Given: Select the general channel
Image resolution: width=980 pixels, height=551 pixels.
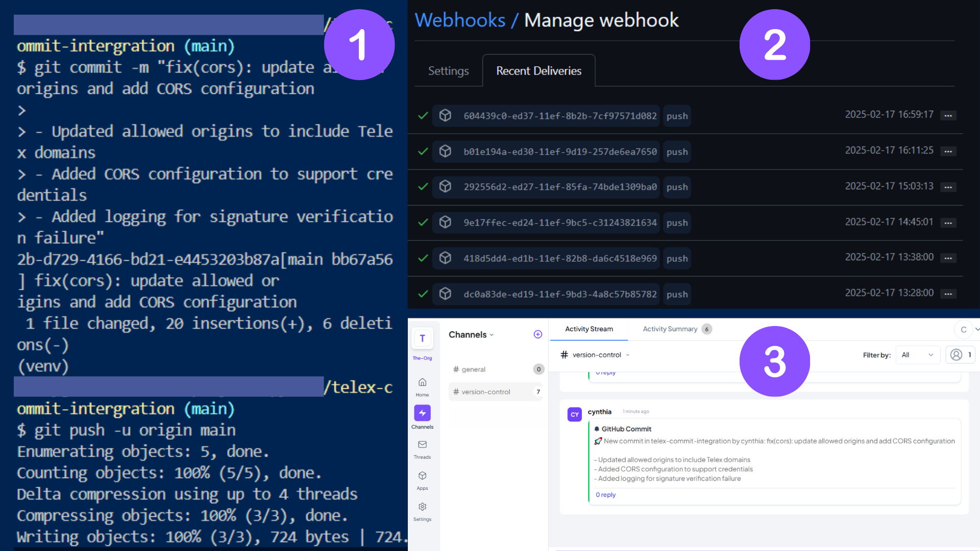Looking at the screenshot, I should tap(473, 369).
